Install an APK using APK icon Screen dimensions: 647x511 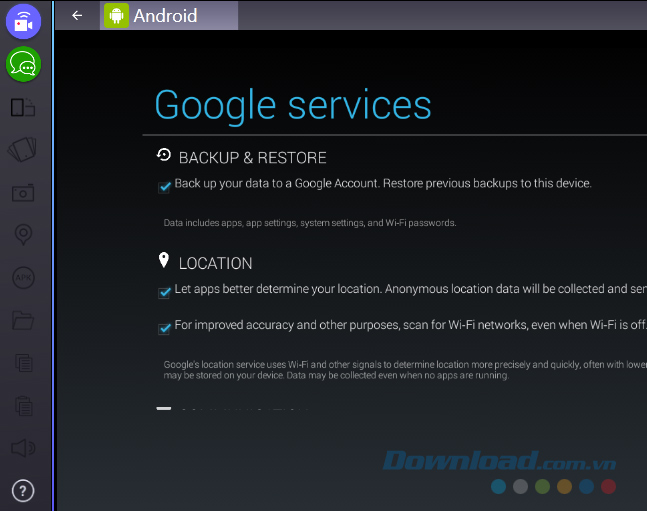coord(24,278)
